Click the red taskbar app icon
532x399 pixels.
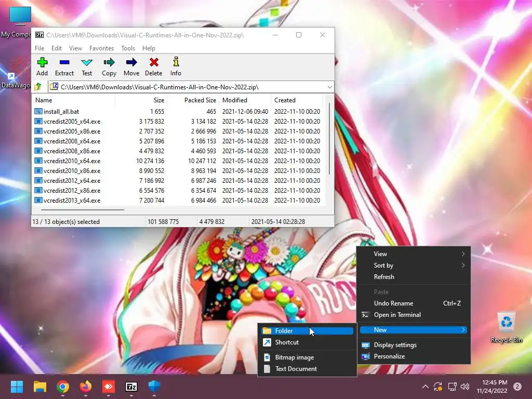109,387
